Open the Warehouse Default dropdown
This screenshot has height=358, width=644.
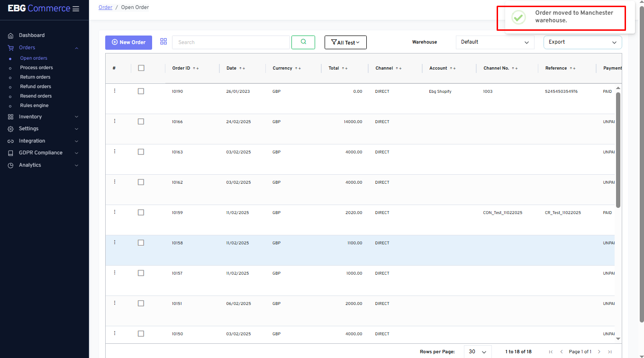tap(495, 42)
